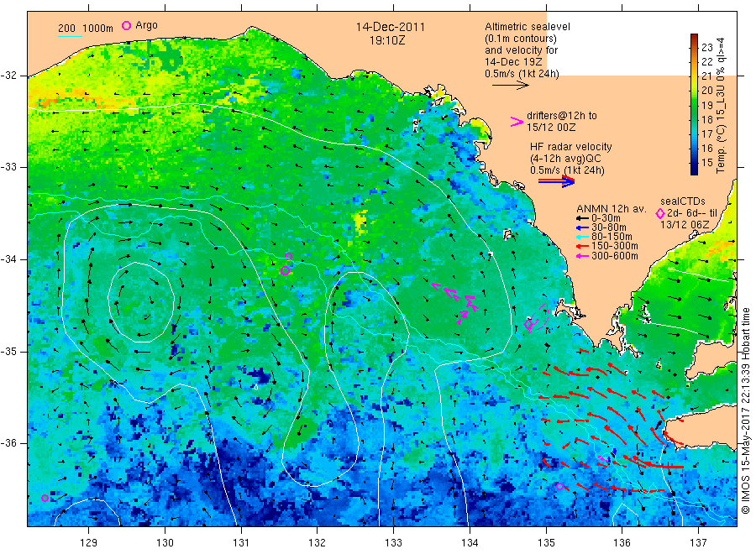Click the longitude axis label 133
The height and width of the screenshot is (554, 756).
[393, 543]
